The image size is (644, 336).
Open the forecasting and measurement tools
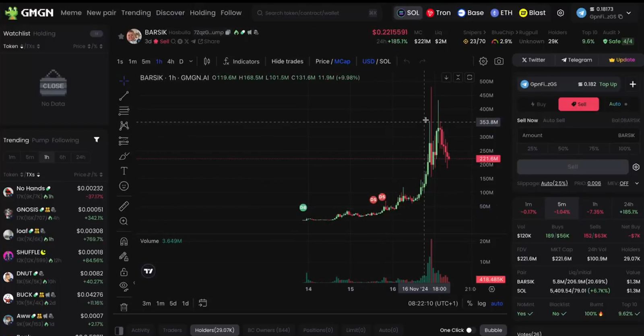(124, 141)
